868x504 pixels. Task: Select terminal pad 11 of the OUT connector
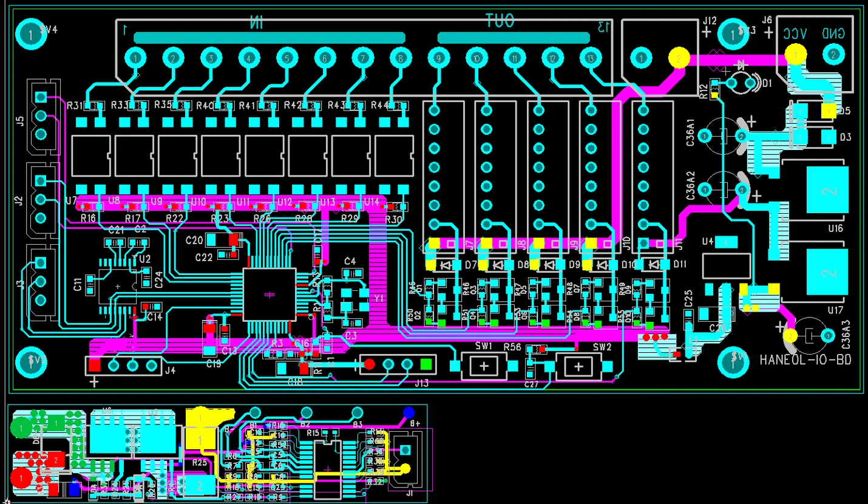point(514,58)
